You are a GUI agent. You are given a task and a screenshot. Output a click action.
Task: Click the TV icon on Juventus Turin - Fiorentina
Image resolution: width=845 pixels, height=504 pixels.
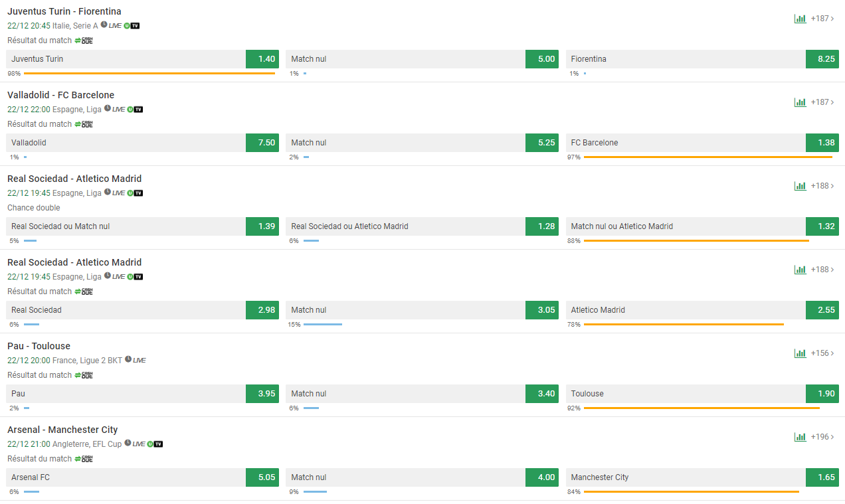136,26
